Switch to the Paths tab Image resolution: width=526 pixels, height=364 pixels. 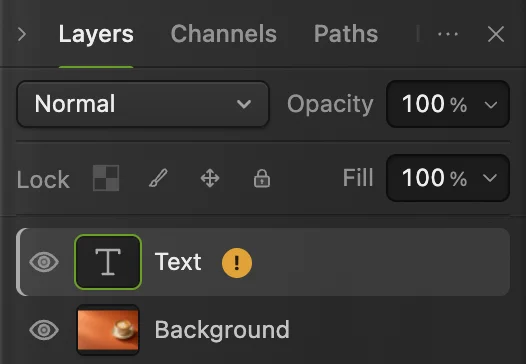point(346,34)
